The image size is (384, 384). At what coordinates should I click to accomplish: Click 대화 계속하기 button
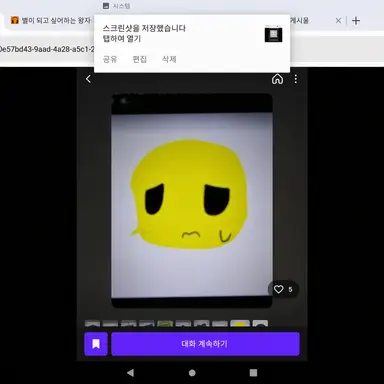click(x=205, y=344)
